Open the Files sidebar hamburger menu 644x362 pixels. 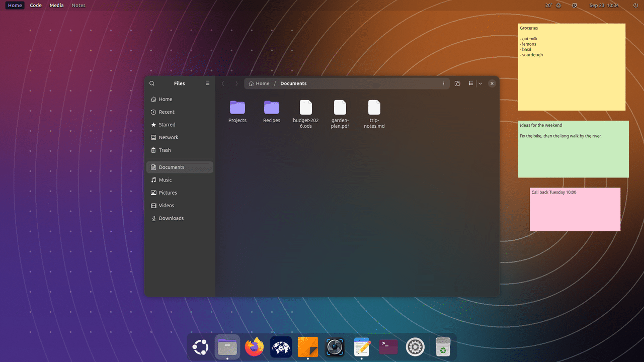point(207,83)
